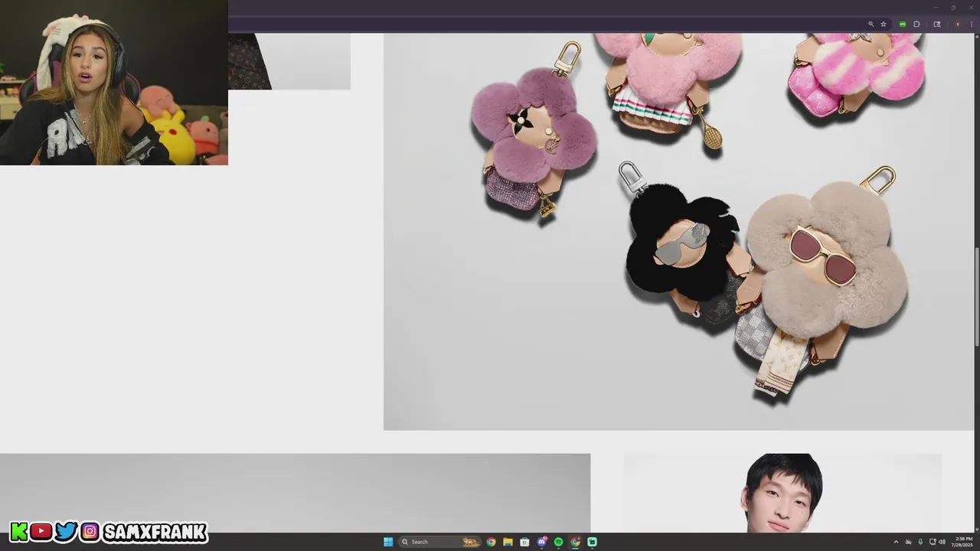Viewport: 980px width, 551px height.
Task: Click the microphone tray icon
Action: pos(920,542)
